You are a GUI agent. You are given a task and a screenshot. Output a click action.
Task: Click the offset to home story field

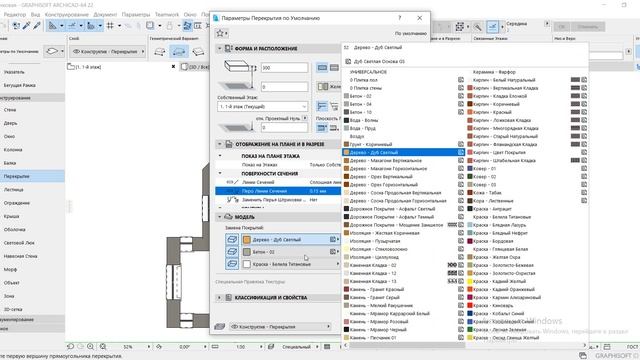coord(284,87)
